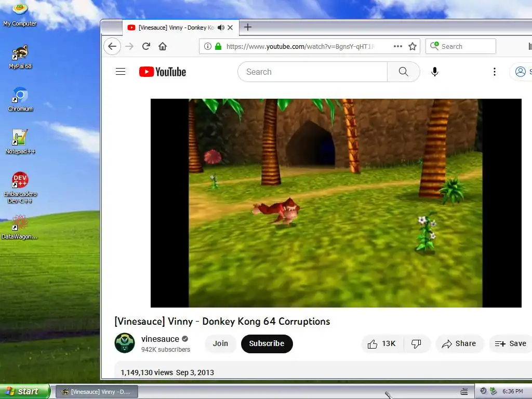This screenshot has height=399, width=532.
Task: Open page actions three-dot menu
Action: coord(397,46)
